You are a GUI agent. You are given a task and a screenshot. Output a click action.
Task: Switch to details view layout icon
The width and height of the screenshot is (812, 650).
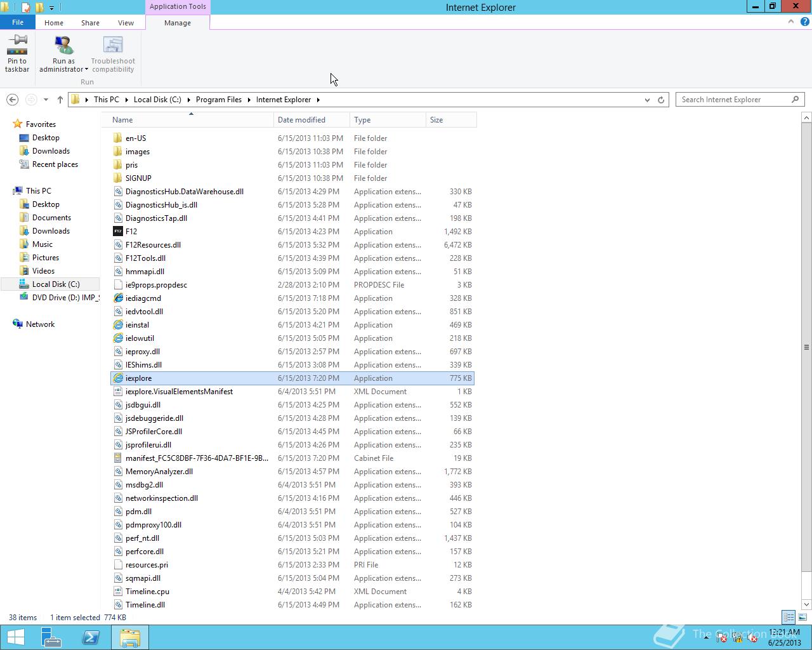tap(789, 617)
